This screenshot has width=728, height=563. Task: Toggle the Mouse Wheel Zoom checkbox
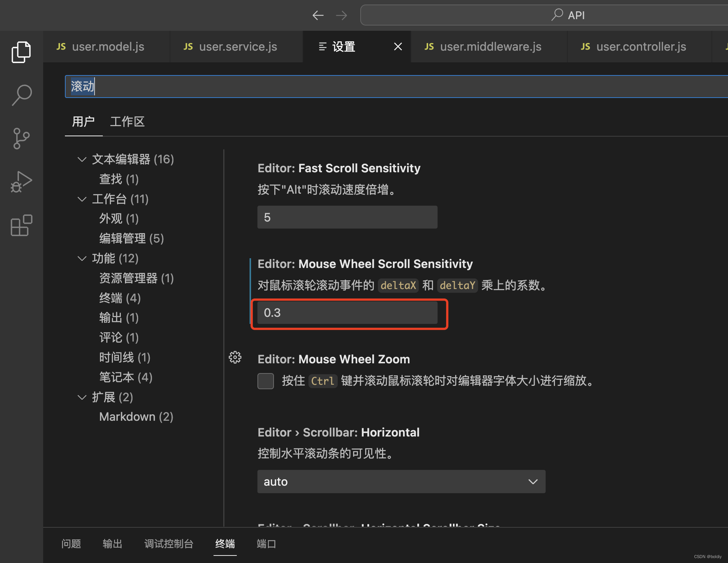click(266, 381)
